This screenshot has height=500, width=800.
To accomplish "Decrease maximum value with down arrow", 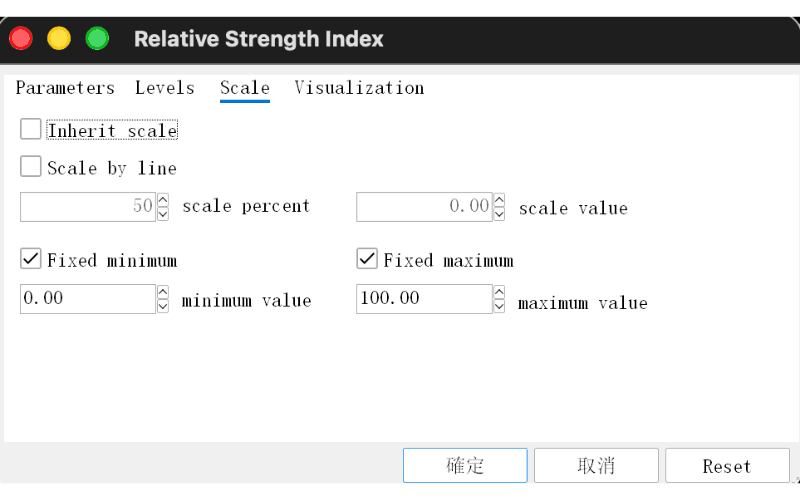I will (x=499, y=306).
